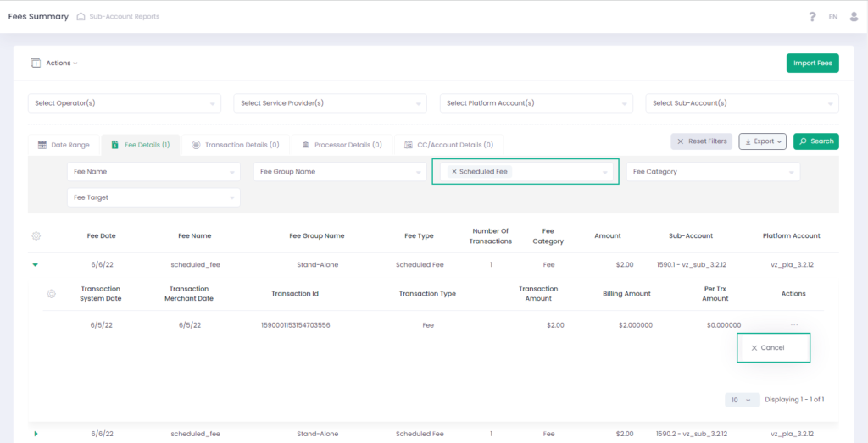Open the transaction sub-table settings gear

click(x=51, y=294)
